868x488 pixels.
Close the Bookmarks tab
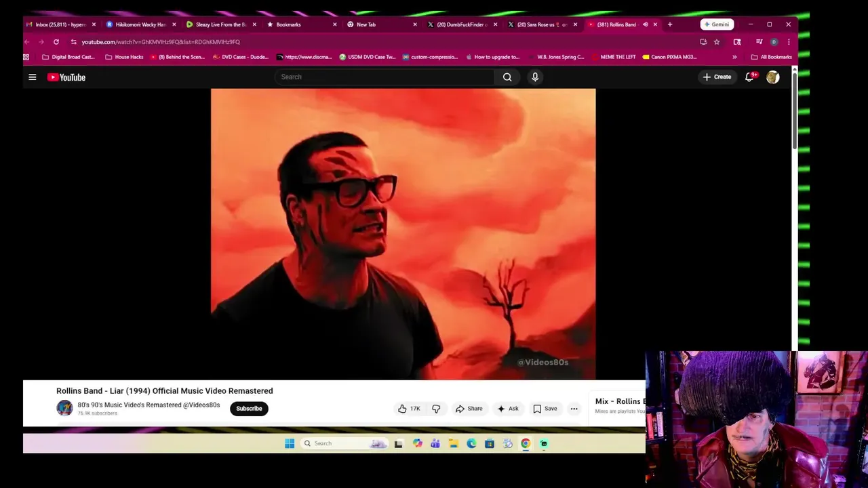(334, 24)
